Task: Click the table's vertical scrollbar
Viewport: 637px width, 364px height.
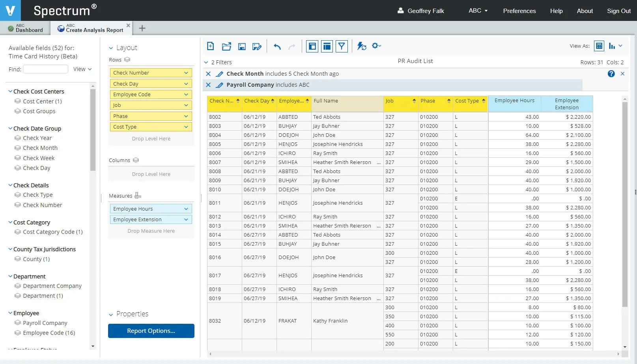Action: click(x=625, y=205)
